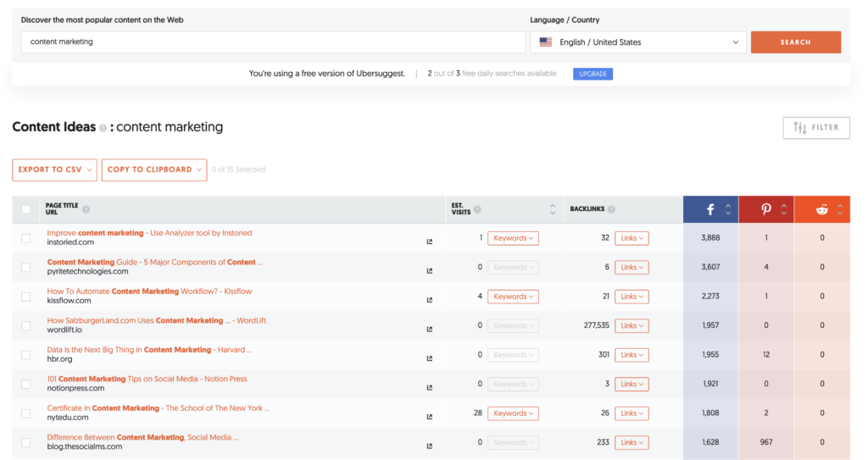Viewport: 868px width, 460px height.
Task: Sort by Reddit shares column icon
Action: tap(840, 209)
